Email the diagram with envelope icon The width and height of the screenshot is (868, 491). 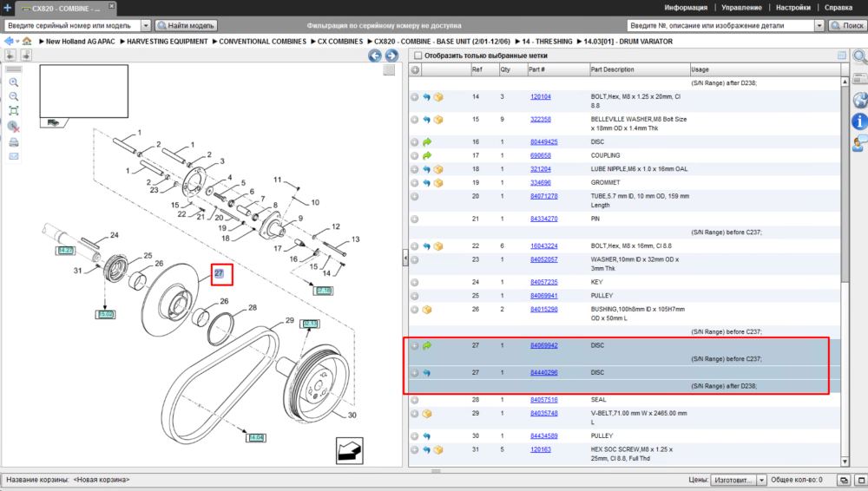coord(14,156)
